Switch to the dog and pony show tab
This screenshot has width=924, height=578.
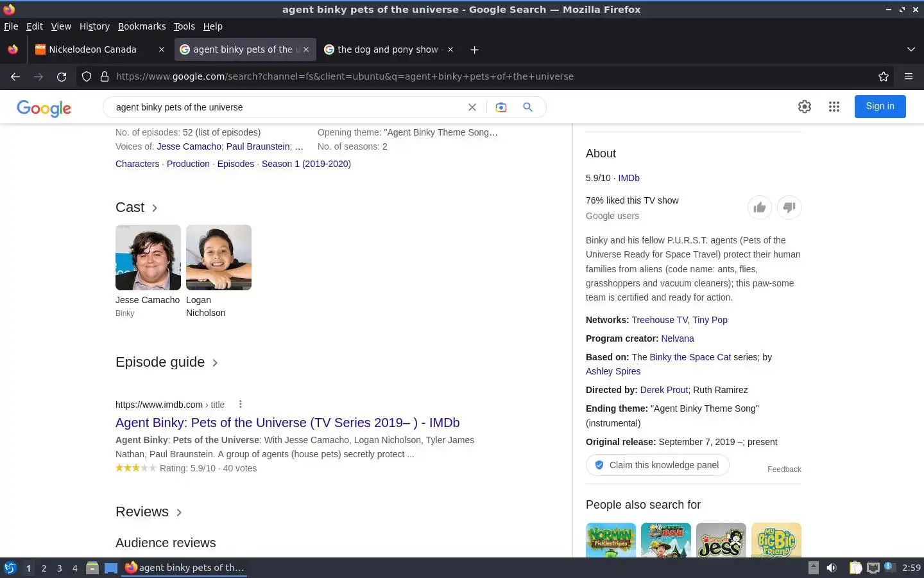[x=389, y=49]
